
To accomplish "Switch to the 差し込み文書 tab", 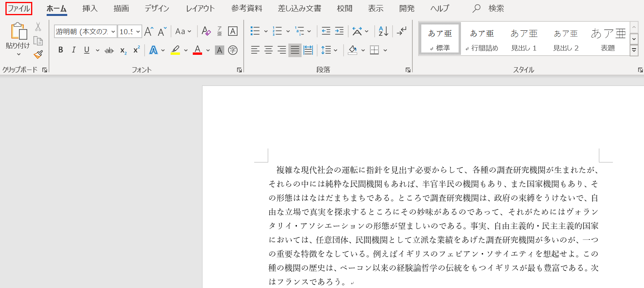I will 300,9.
